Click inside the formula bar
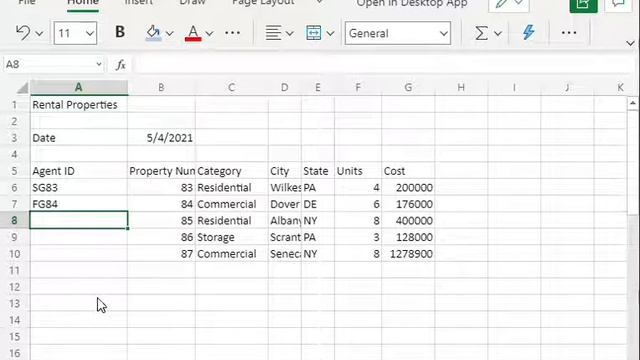 tap(384, 64)
